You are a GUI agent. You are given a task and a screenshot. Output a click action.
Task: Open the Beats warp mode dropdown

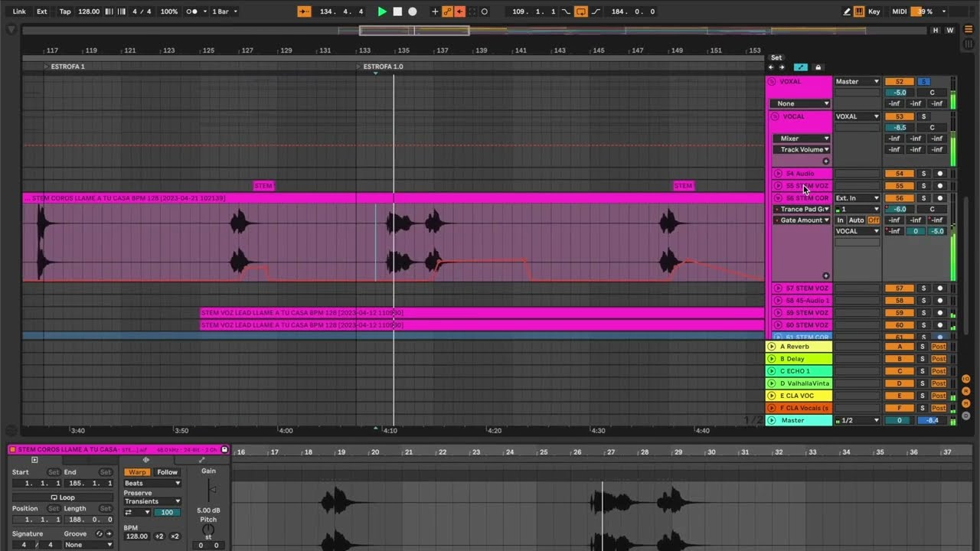coord(152,484)
